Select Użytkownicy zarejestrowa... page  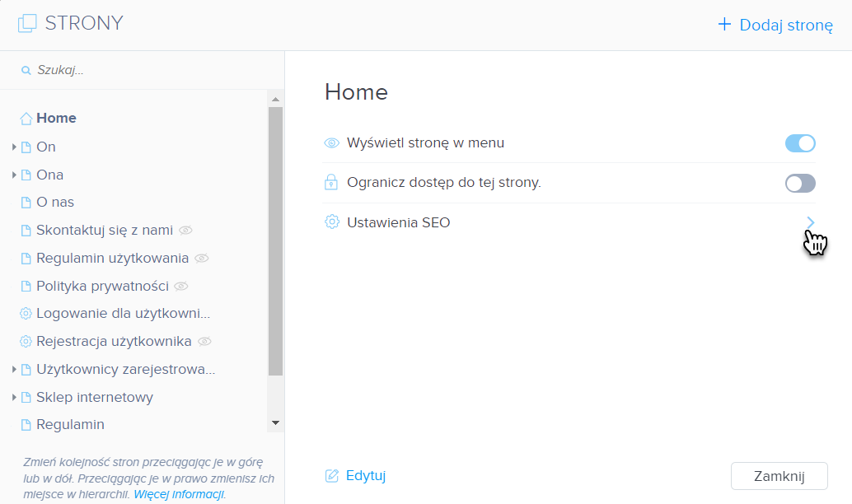click(x=125, y=369)
